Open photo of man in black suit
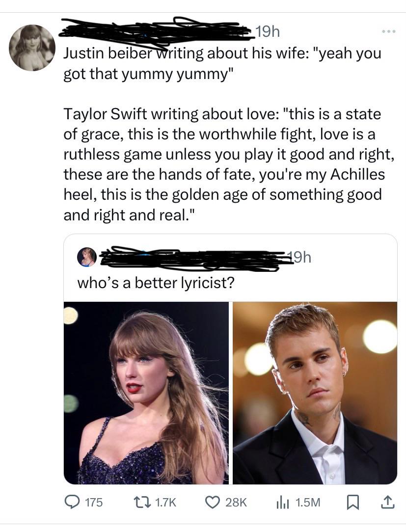This screenshot has width=406, height=532. (x=315, y=393)
